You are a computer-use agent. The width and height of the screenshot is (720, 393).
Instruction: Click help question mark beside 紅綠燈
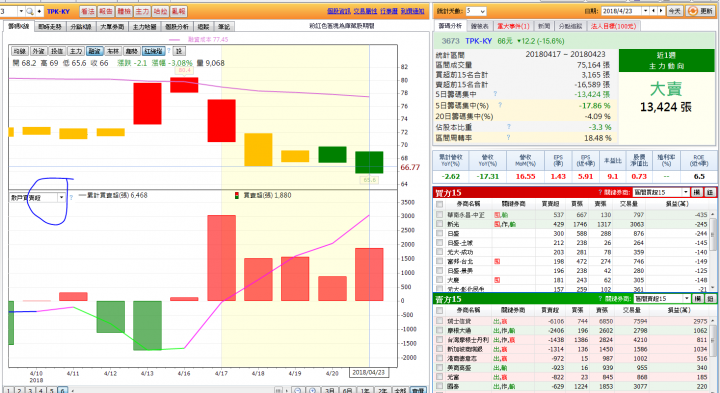tap(169, 51)
